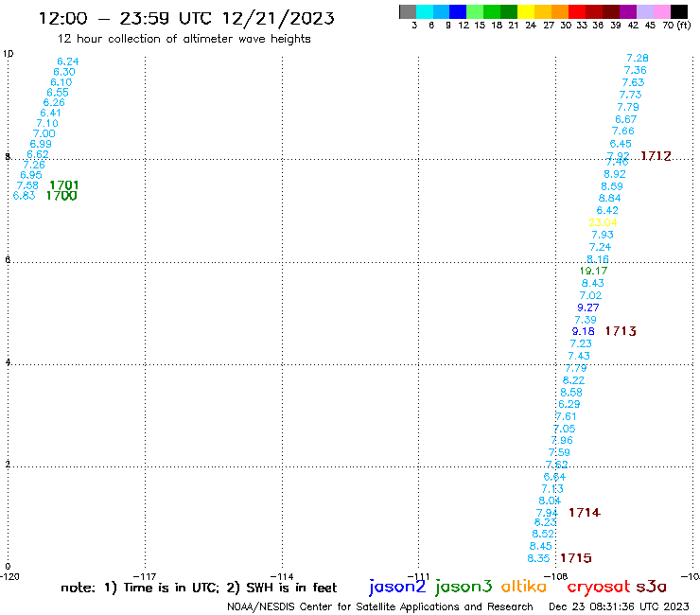Click the 6.30 wave height value
This screenshot has height=615, width=700.
[x=64, y=72]
